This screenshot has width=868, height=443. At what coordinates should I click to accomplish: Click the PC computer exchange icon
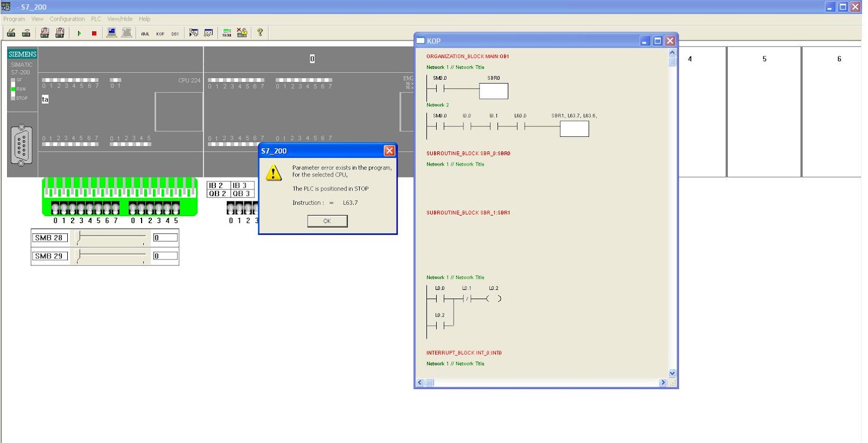click(x=112, y=33)
